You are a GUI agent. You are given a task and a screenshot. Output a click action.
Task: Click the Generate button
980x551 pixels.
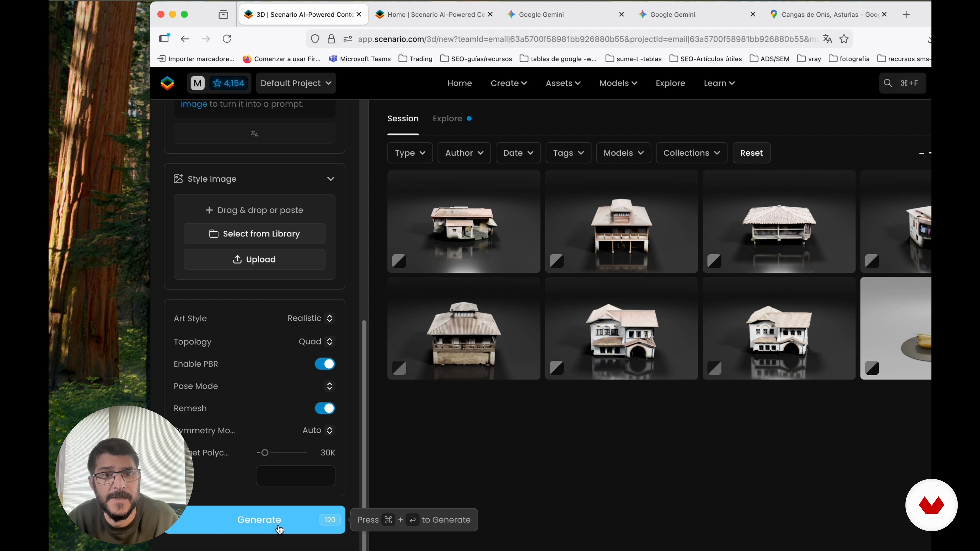[x=255, y=520]
